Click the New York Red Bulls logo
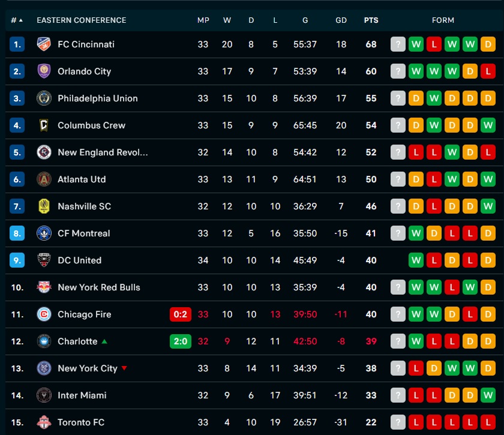 pos(44,287)
